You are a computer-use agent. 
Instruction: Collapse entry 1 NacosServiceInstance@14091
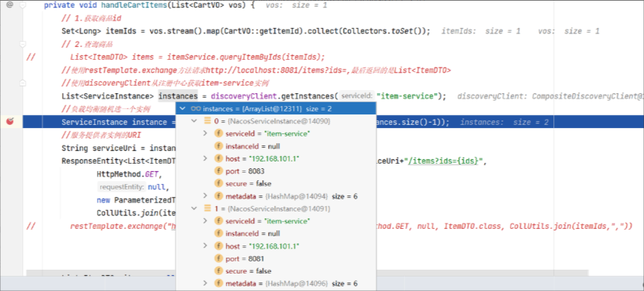click(194, 209)
